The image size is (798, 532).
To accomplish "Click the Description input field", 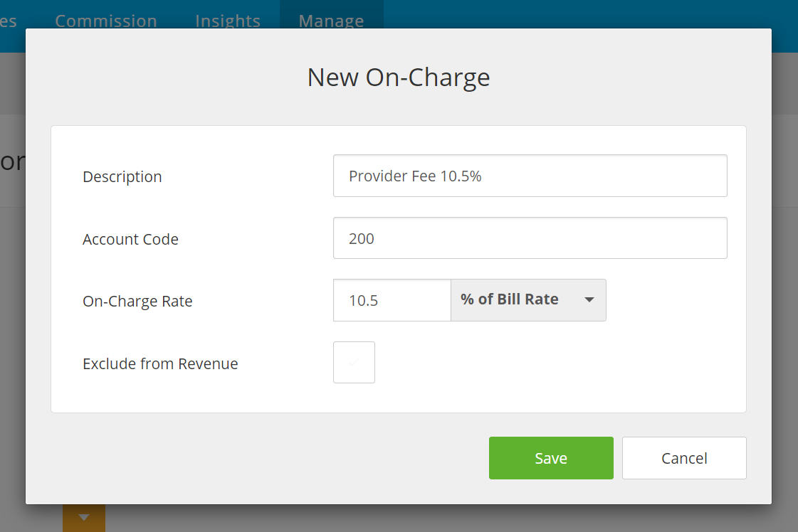I will coord(530,176).
